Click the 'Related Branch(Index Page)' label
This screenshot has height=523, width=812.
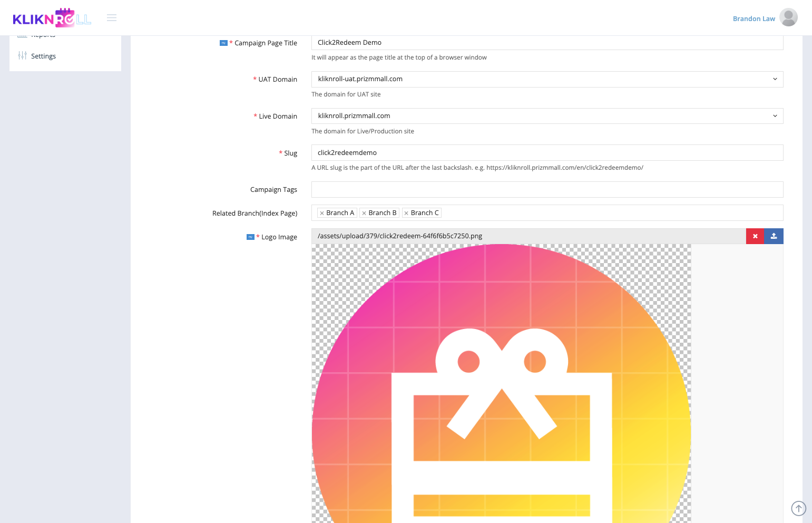point(255,214)
